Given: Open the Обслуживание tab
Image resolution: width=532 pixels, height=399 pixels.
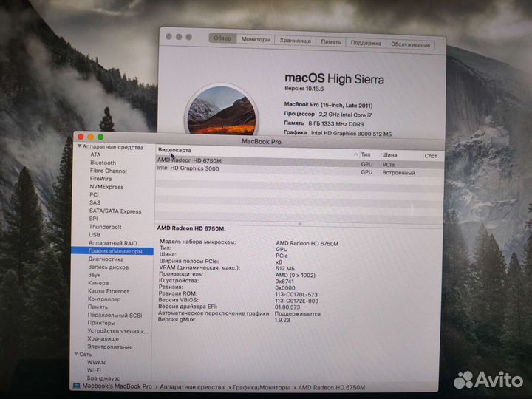Looking at the screenshot, I should 410,44.
